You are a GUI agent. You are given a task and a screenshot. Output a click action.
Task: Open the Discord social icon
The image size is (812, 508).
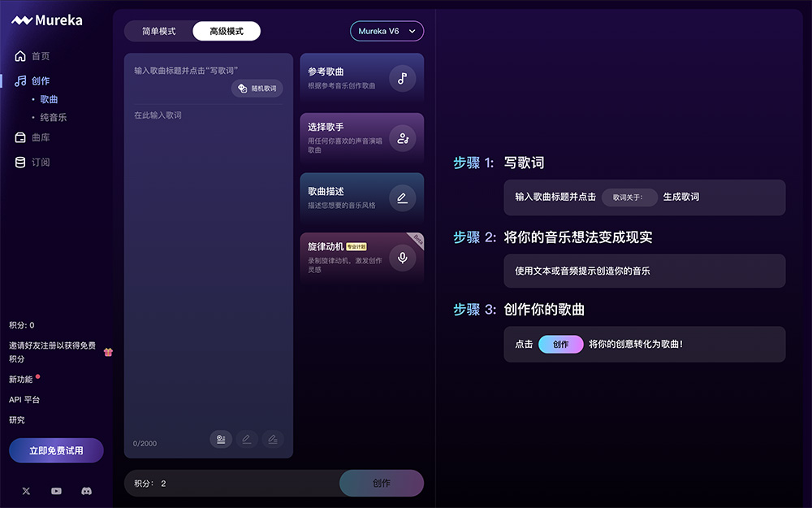click(x=87, y=491)
